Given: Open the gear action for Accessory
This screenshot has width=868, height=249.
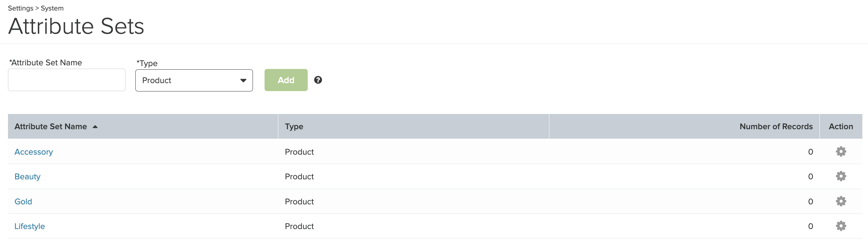Looking at the screenshot, I should coord(841,151).
